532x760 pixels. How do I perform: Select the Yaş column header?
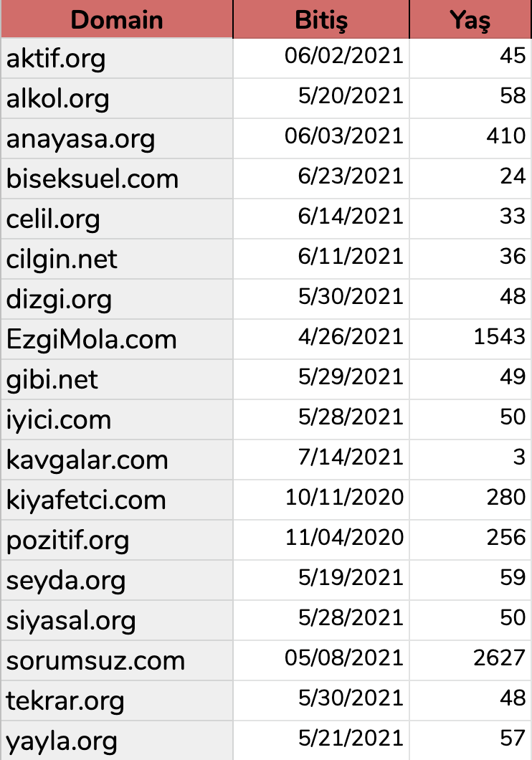(x=470, y=19)
